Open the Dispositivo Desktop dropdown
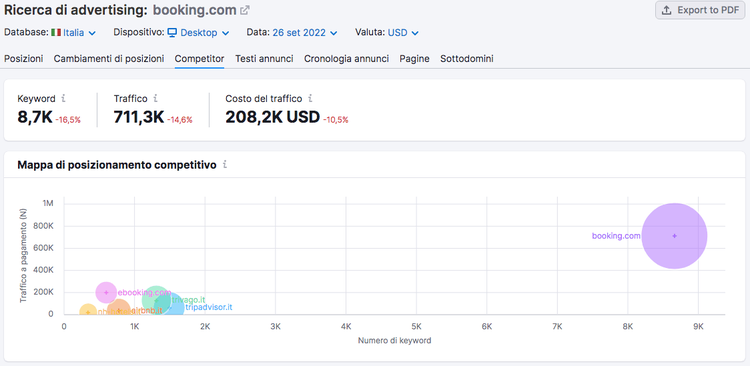This screenshot has height=366, width=750. (198, 33)
